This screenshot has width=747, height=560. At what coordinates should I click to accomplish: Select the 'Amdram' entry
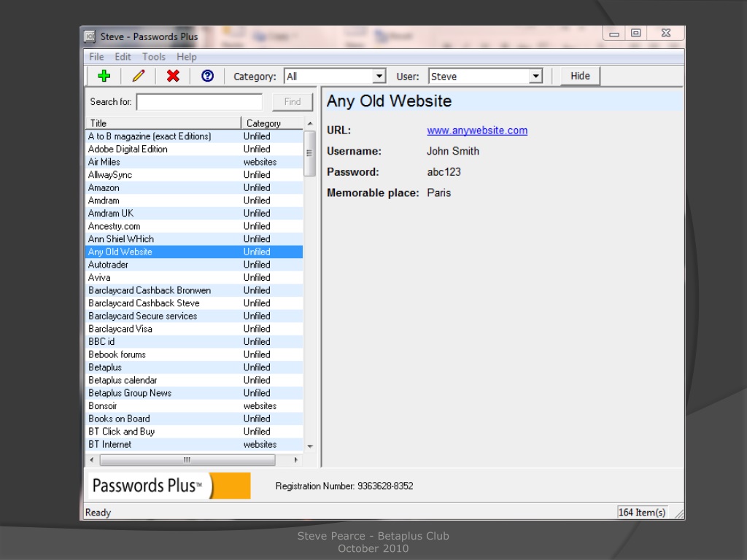click(194, 201)
